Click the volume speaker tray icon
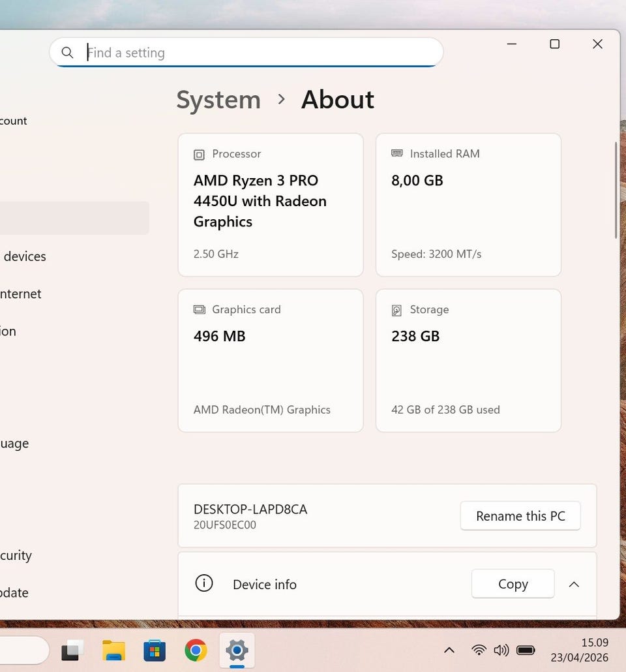The image size is (626, 672). click(501, 650)
